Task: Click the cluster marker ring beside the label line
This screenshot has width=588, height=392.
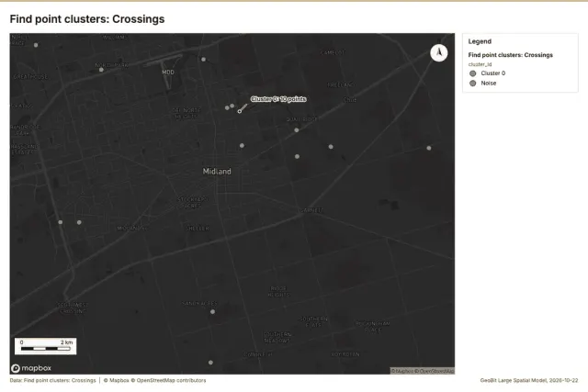Action: [x=240, y=111]
